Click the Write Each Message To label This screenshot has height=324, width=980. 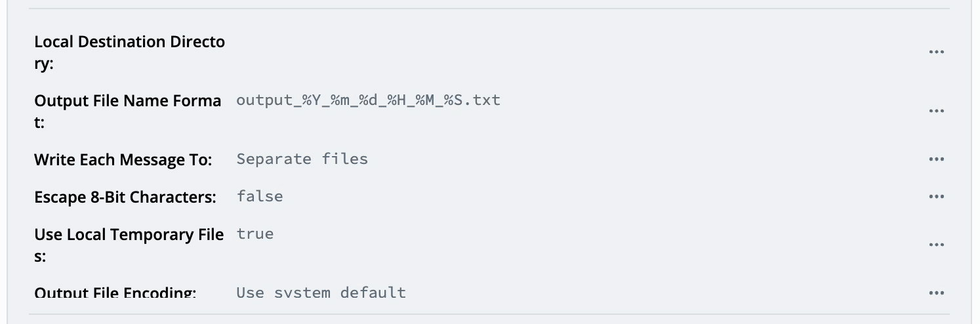tap(123, 159)
